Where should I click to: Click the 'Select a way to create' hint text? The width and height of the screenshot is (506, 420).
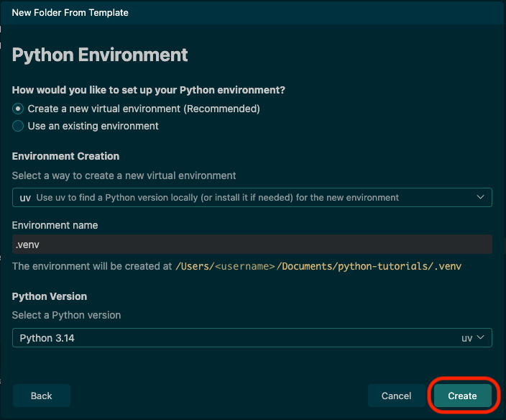[124, 175]
